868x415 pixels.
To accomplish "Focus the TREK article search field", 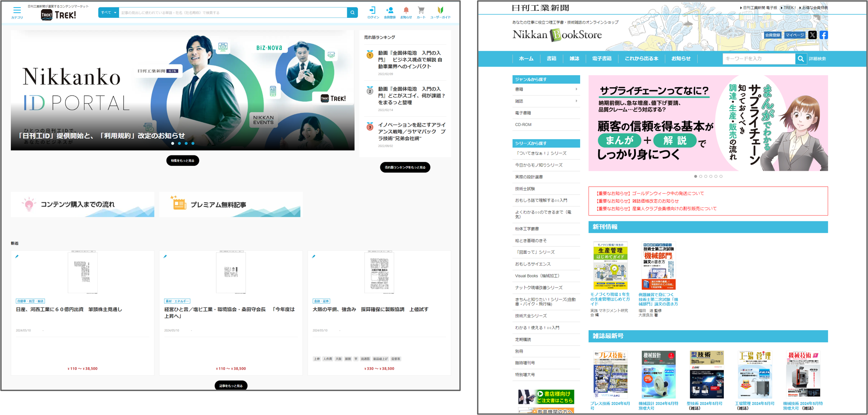I will (x=233, y=12).
